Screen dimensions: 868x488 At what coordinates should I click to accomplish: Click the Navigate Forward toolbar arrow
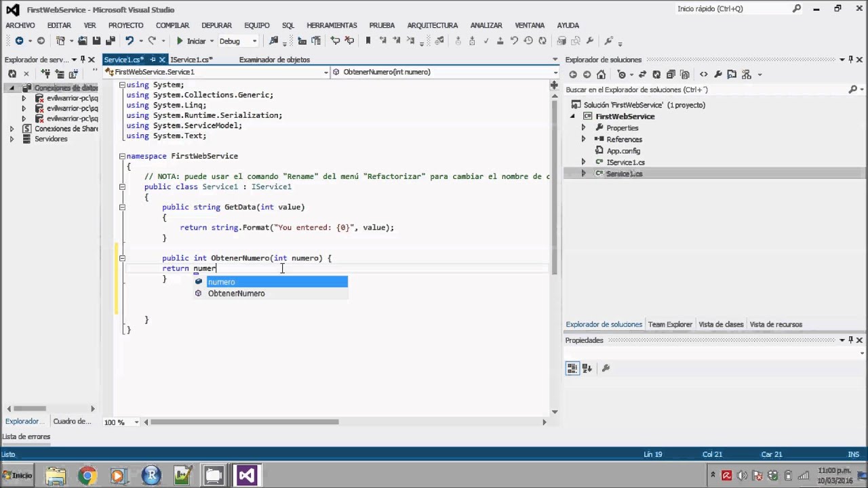tap(41, 41)
